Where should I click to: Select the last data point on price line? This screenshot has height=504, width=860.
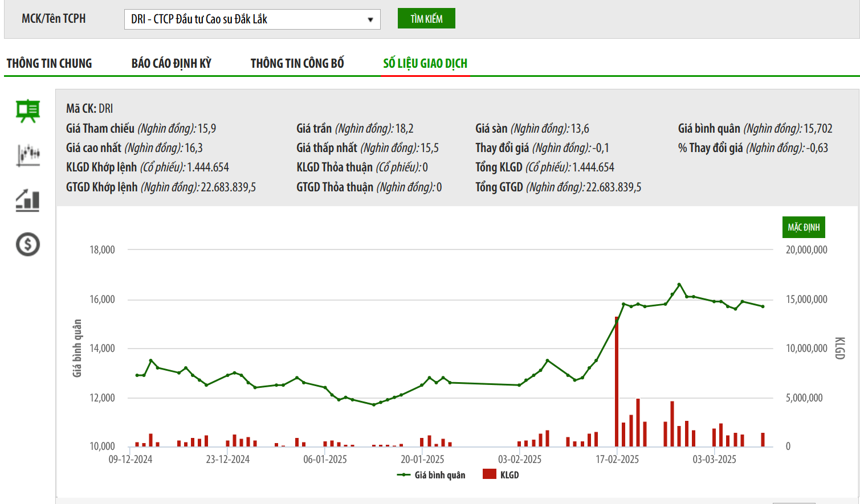pyautogui.click(x=763, y=306)
